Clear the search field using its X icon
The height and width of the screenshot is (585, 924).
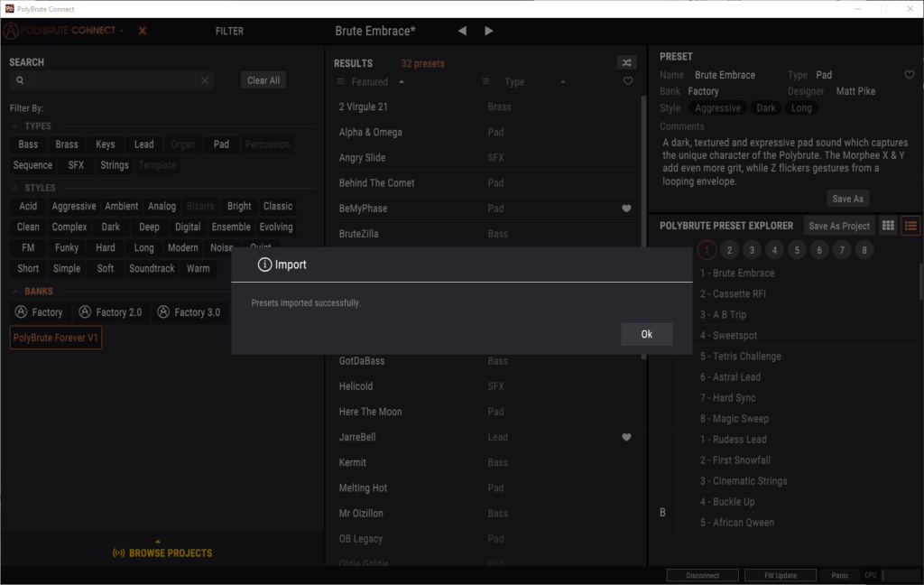coord(205,80)
